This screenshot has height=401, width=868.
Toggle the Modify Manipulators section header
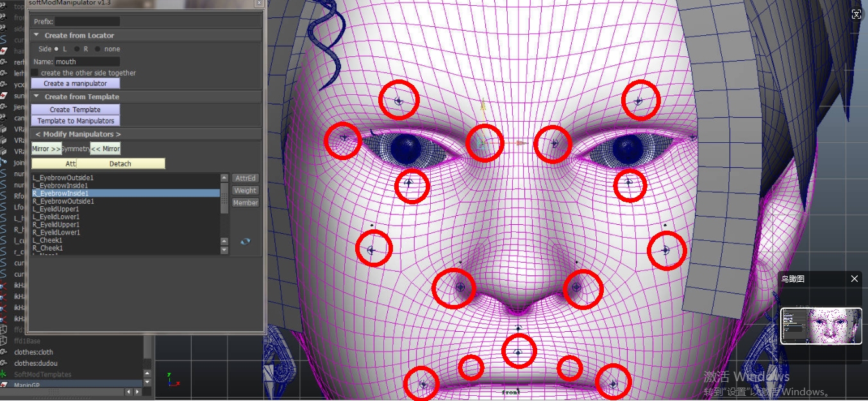tap(78, 134)
